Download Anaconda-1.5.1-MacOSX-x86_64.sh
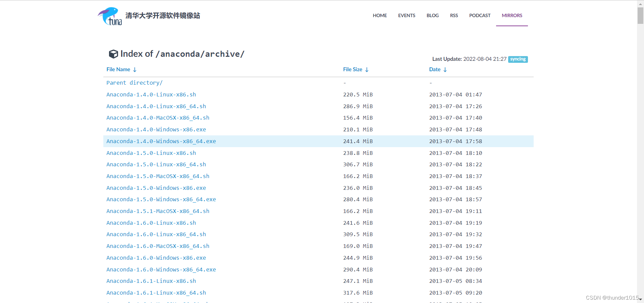Viewport: 644px width, 303px height. click(158, 211)
